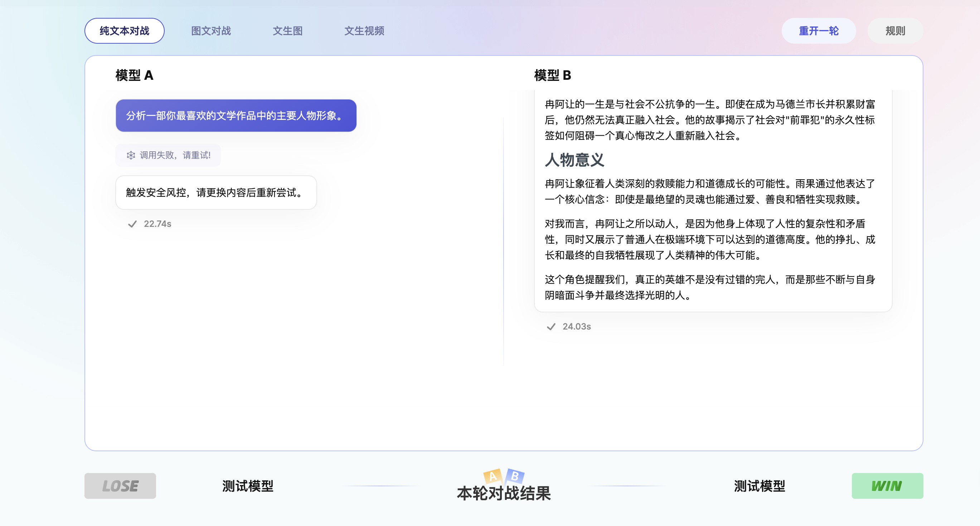Click the checkmark next to 22.74s
The width and height of the screenshot is (980, 526).
132,224
